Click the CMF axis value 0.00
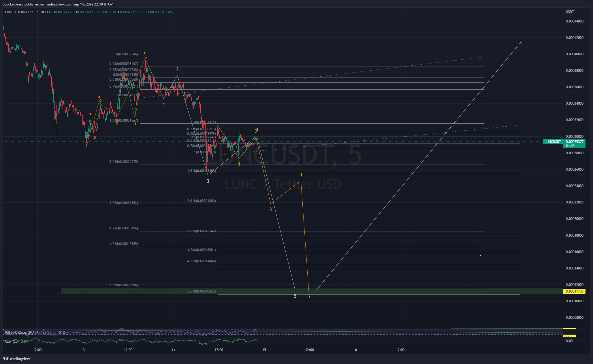Viewport: 593px width, 364px height. click(x=569, y=341)
